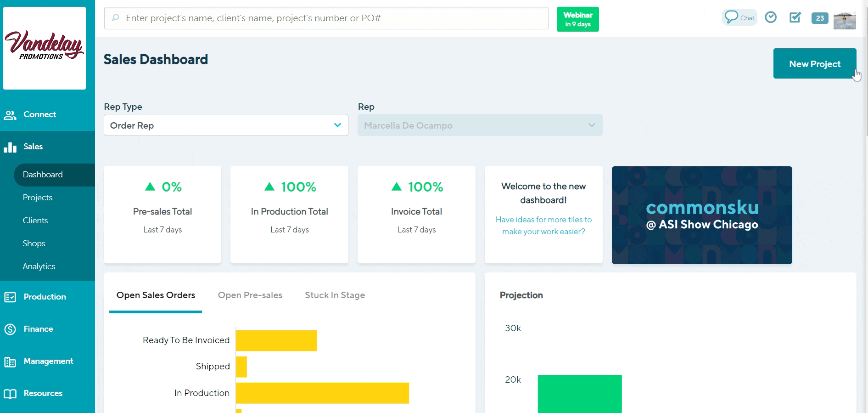Click the New Project button

[815, 63]
